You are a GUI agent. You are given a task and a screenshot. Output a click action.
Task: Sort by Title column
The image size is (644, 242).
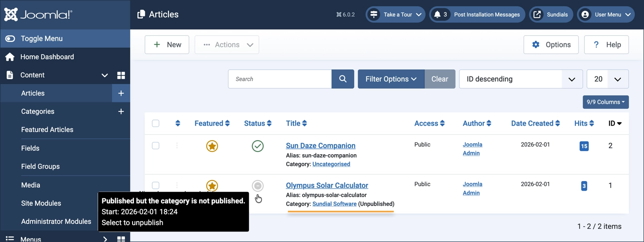point(297,123)
